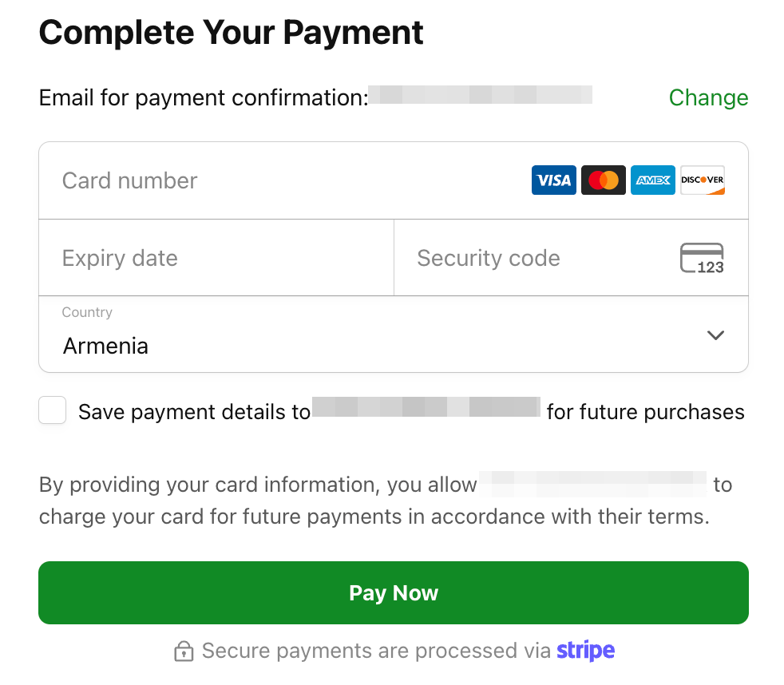The height and width of the screenshot is (685, 784).
Task: Tick the Save payment details checkbox
Action: tap(53, 412)
